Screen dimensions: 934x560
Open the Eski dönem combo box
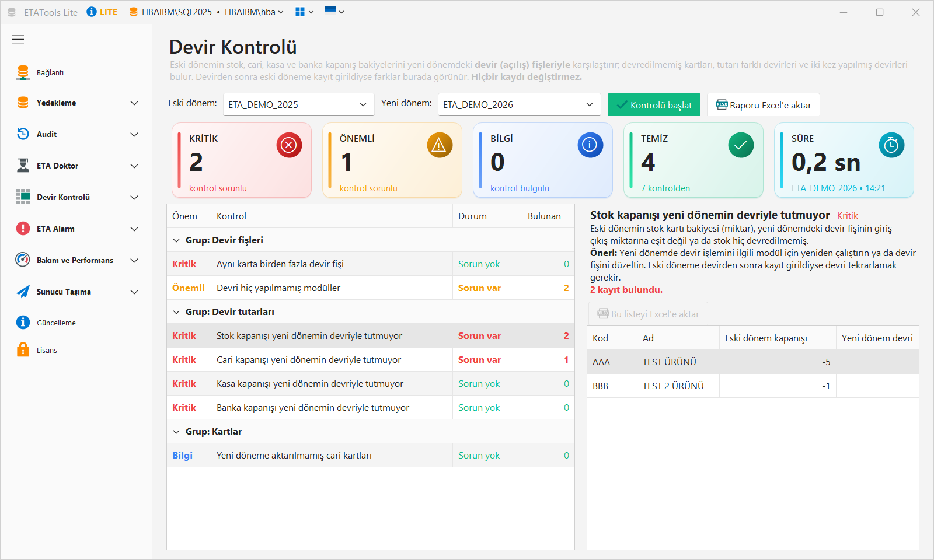[x=298, y=105]
